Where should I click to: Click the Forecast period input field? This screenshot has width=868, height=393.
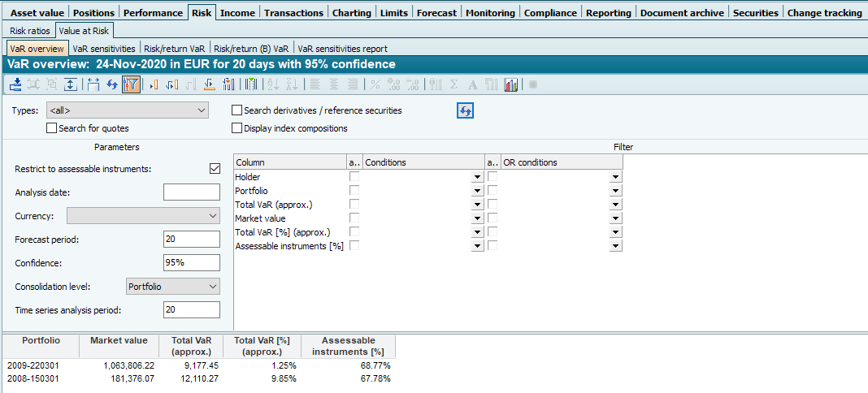[x=191, y=240]
